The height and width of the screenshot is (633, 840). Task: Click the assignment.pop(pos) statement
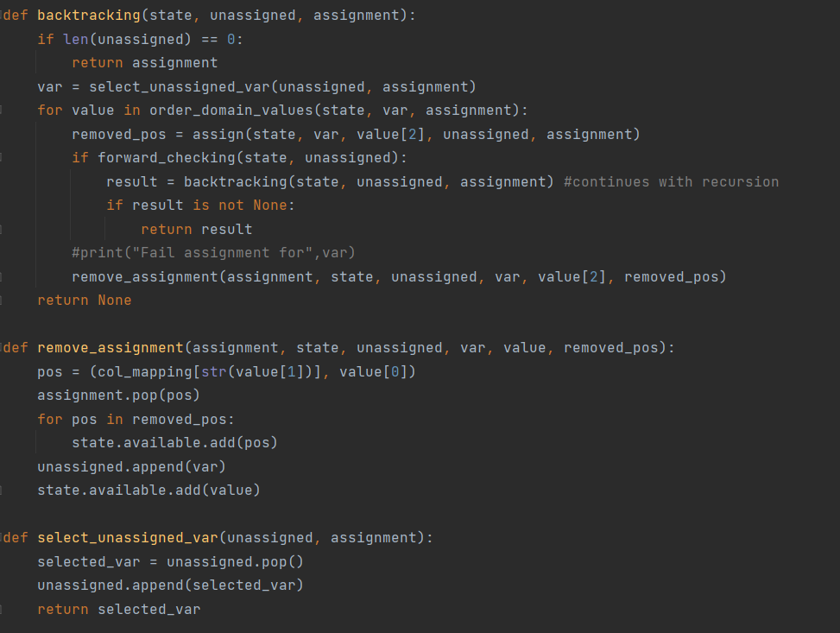click(x=118, y=396)
